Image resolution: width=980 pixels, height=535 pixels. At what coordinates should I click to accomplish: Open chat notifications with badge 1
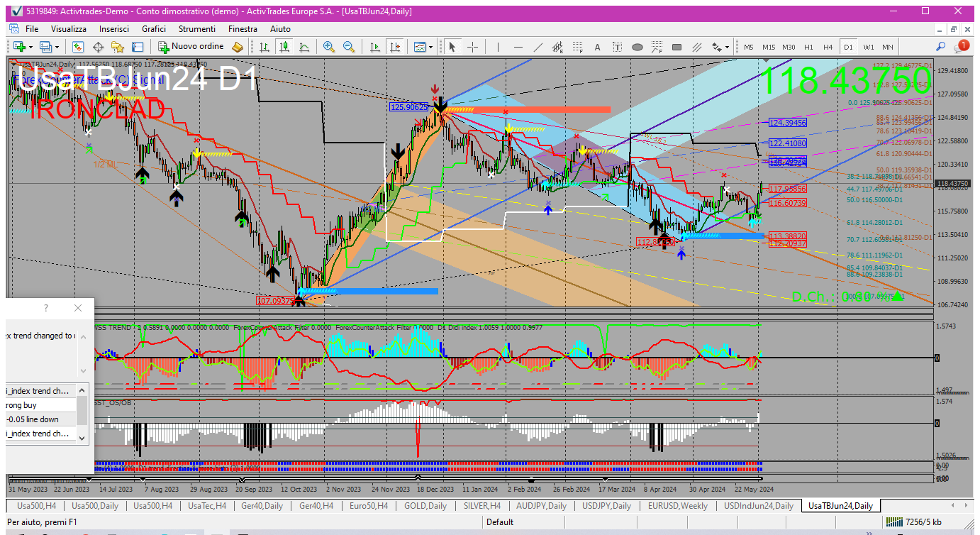click(962, 46)
